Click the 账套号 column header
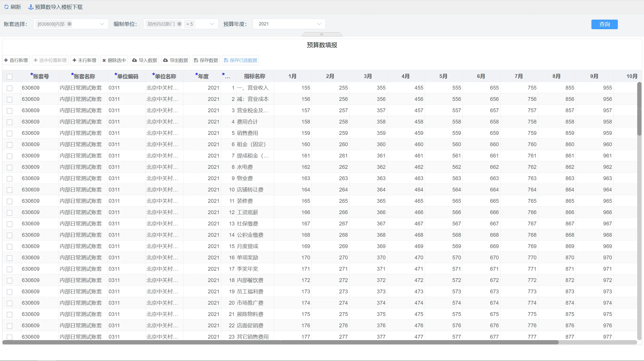 point(40,76)
